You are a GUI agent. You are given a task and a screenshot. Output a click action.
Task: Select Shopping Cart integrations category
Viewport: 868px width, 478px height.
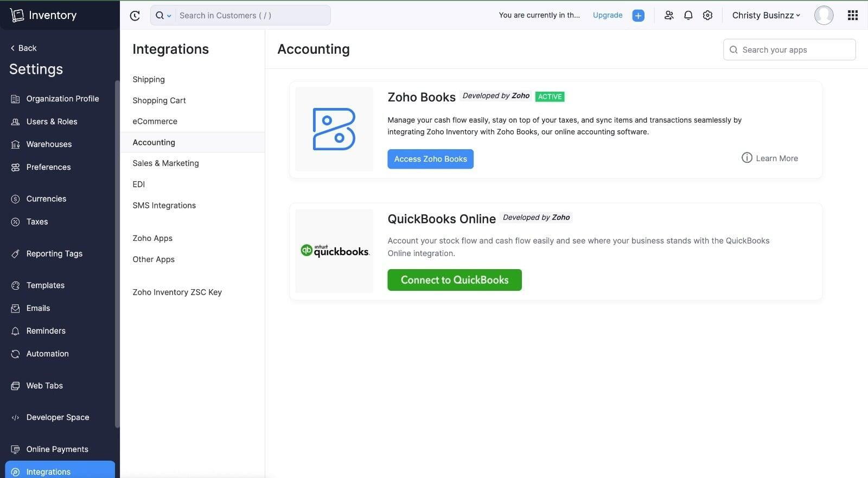(159, 100)
